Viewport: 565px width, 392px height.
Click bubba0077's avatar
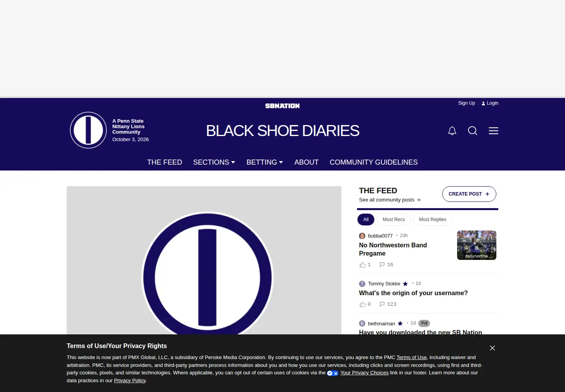[x=362, y=236]
